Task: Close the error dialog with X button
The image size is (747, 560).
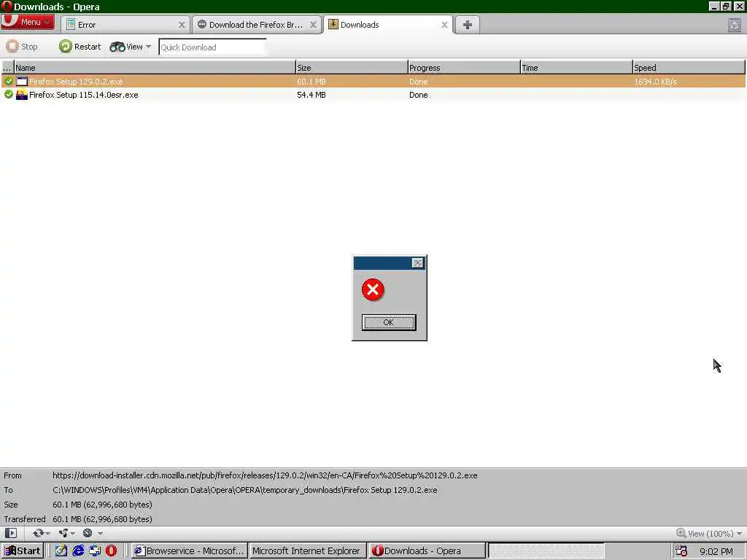Action: point(417,262)
